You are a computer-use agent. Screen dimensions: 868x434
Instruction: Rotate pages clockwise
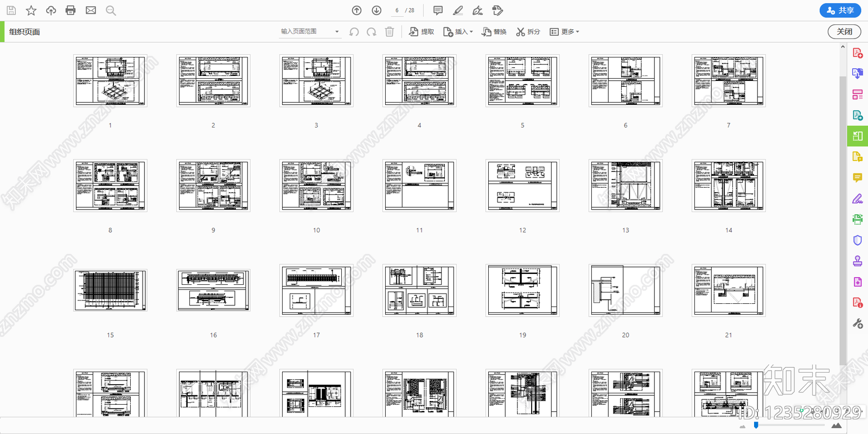coord(372,32)
